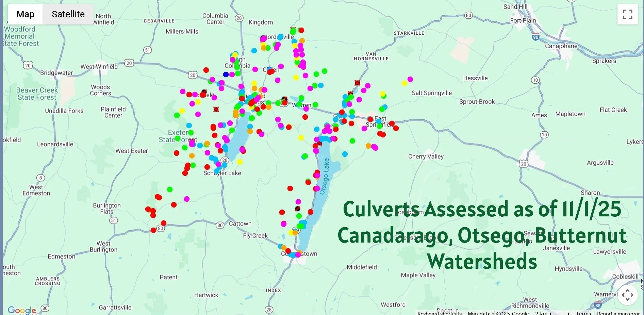Image resolution: width=644 pixels, height=315 pixels.
Task: Click the Columbia Center label
Action: (215, 19)
